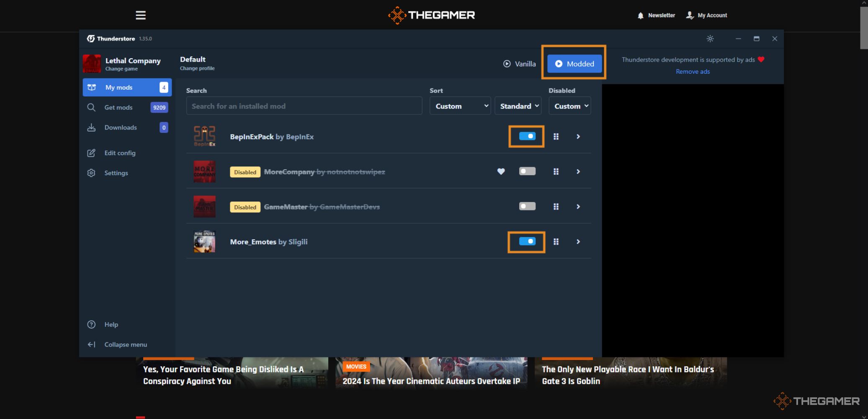The image size is (868, 419).
Task: Click the browser page scrollbar
Action: (864, 28)
